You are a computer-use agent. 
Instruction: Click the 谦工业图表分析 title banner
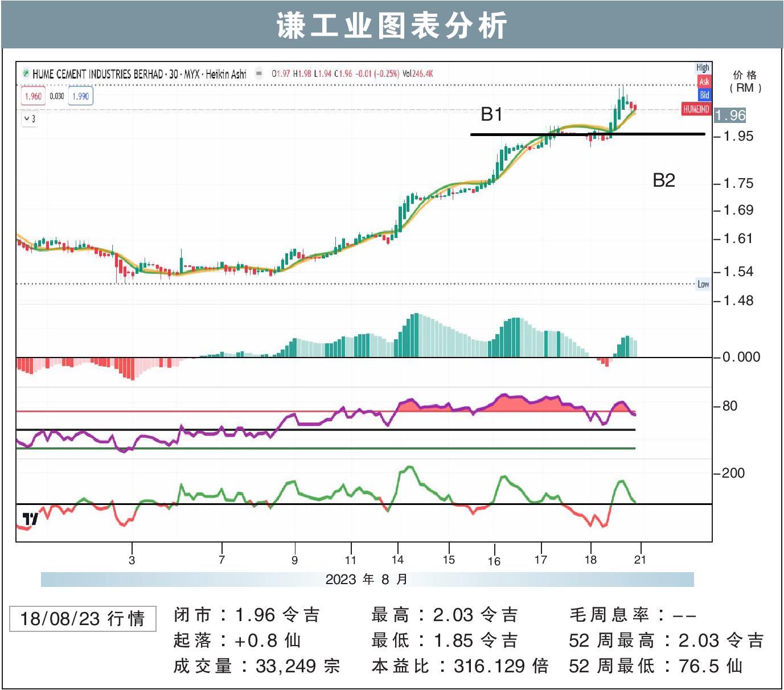point(392,26)
